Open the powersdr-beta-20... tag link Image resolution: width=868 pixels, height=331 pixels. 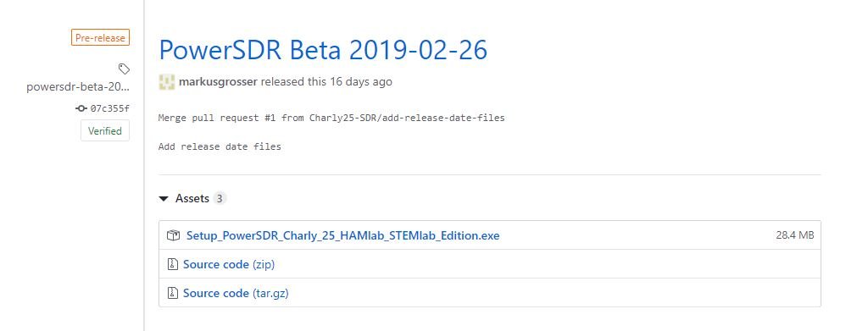tap(78, 87)
